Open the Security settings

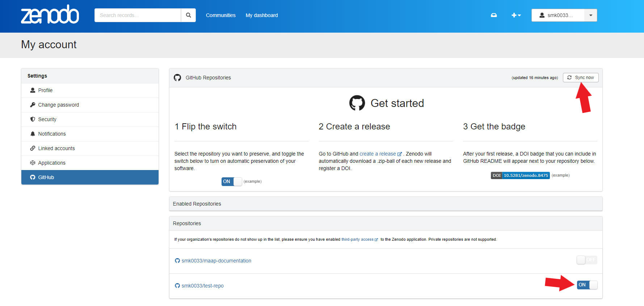pyautogui.click(x=90, y=119)
